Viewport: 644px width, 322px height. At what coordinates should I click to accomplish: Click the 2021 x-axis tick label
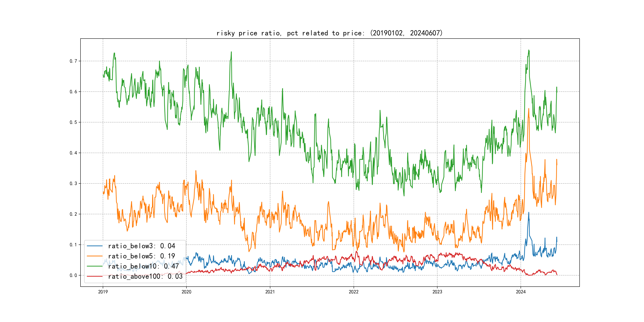[x=270, y=292]
